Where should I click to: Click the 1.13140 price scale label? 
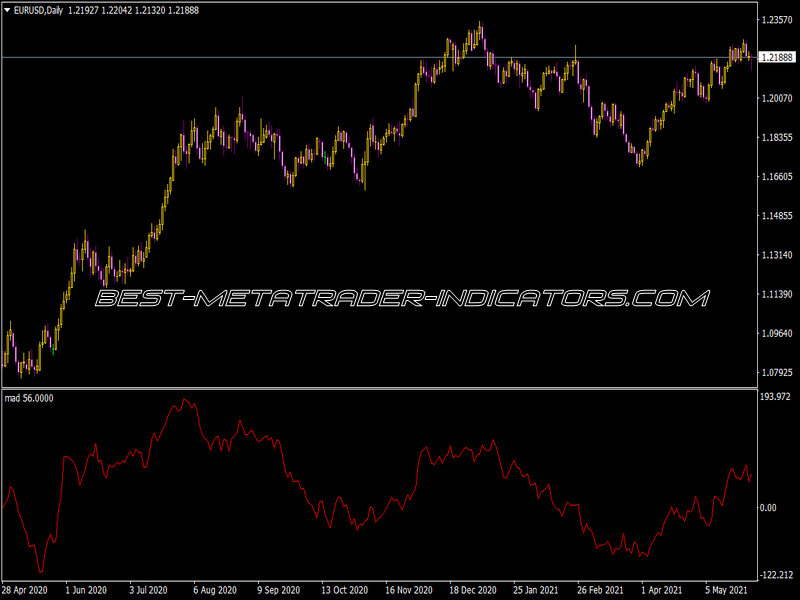pos(777,255)
